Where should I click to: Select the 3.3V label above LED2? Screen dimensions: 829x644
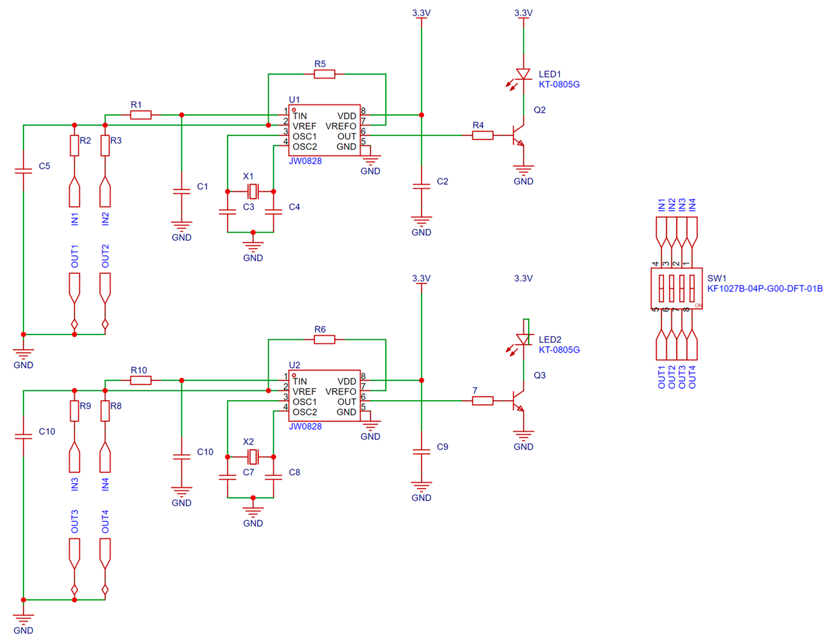click(x=523, y=278)
